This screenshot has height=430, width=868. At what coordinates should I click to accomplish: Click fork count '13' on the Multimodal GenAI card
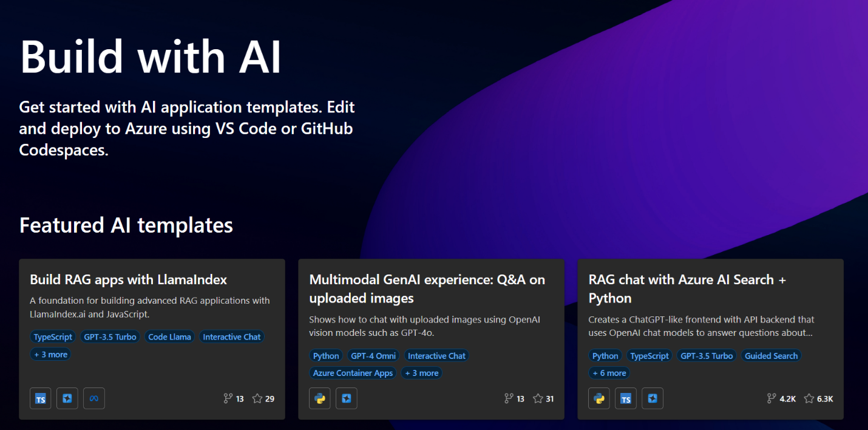point(520,399)
